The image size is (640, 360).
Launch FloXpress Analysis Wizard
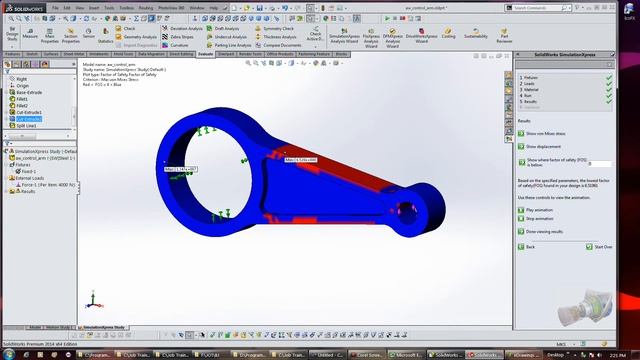click(371, 38)
